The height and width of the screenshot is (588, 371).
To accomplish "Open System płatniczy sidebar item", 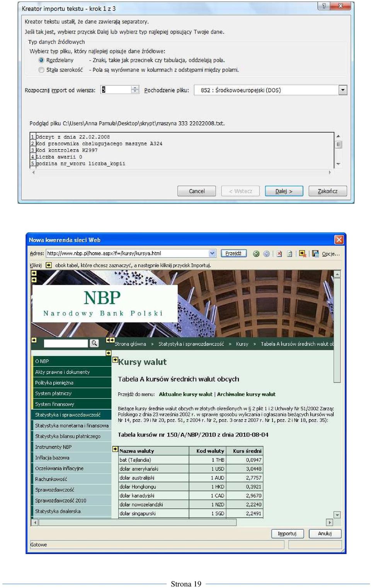I will (x=72, y=393).
